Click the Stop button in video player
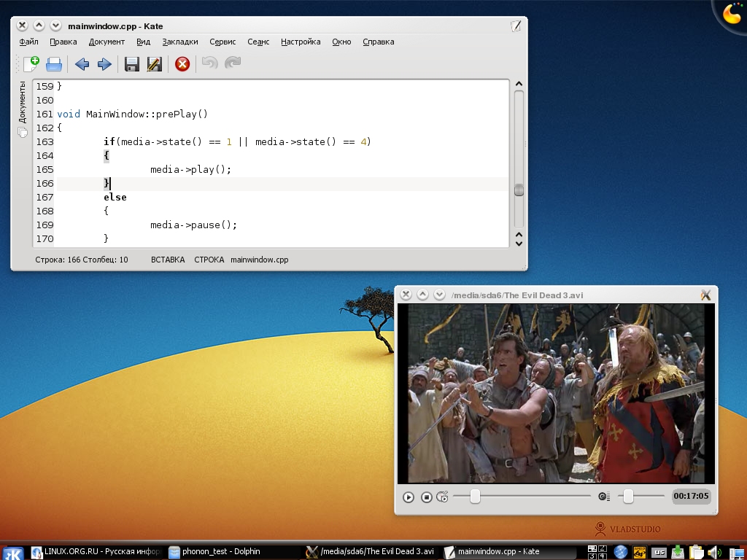 426,497
